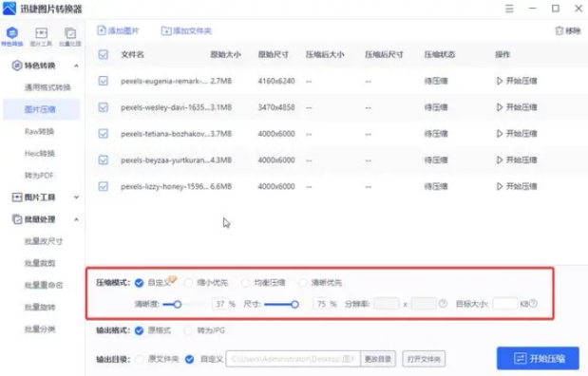Open the 图片工具 top tab icon
Image resolution: width=588 pixels, height=376 pixels.
click(41, 36)
